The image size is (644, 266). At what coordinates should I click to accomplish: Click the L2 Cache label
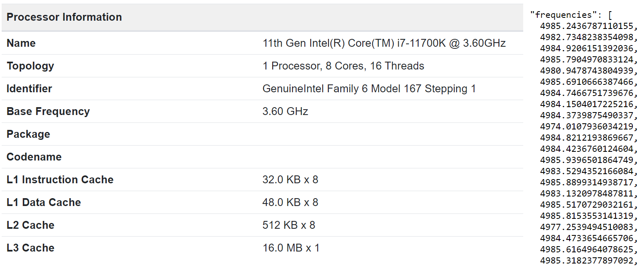tap(30, 225)
